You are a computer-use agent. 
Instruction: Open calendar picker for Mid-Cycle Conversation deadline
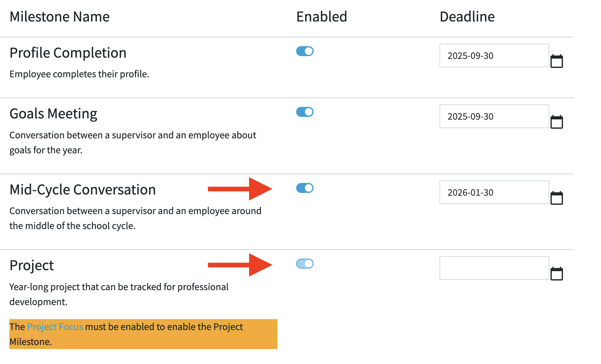pos(556,198)
